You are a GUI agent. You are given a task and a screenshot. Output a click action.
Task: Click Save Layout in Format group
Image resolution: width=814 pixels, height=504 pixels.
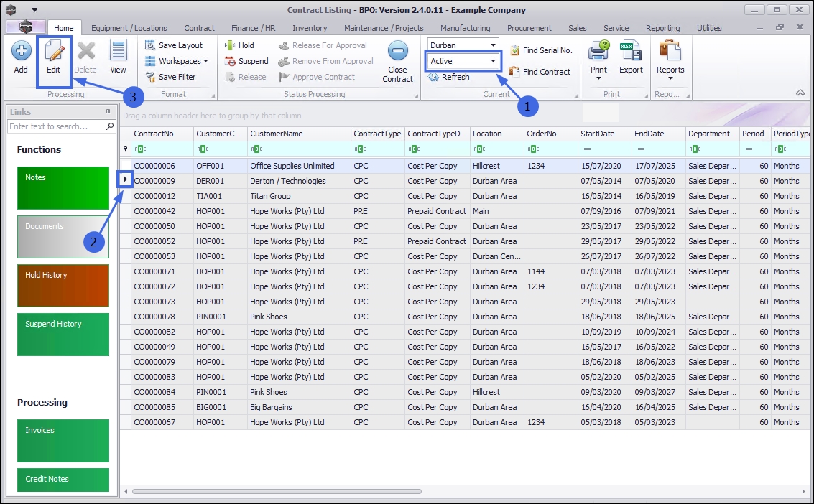pos(174,45)
